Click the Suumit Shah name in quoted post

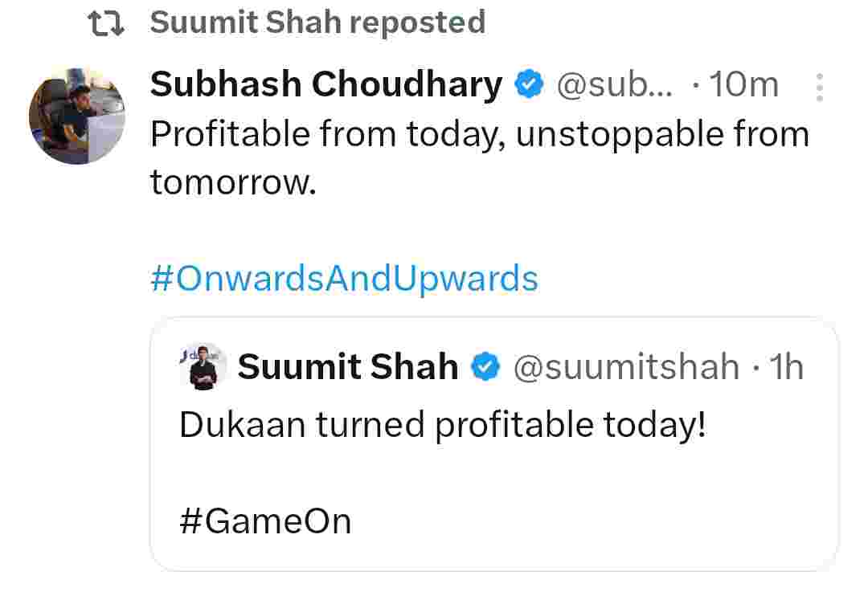pyautogui.click(x=347, y=367)
